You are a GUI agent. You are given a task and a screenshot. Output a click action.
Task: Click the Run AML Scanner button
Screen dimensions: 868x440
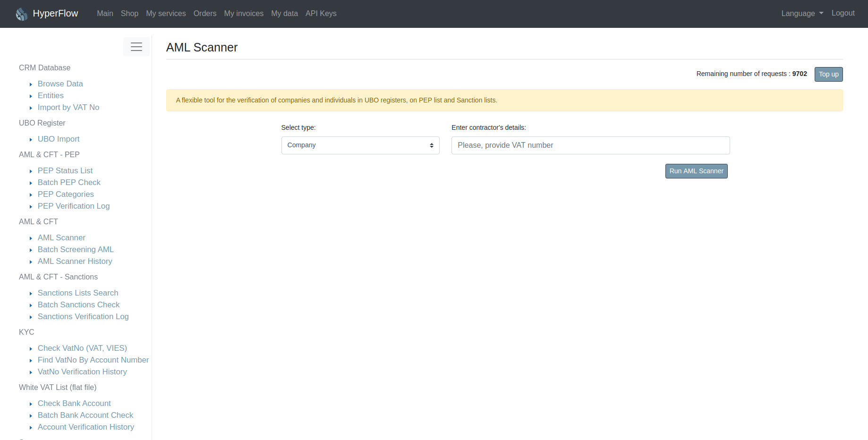click(x=696, y=171)
